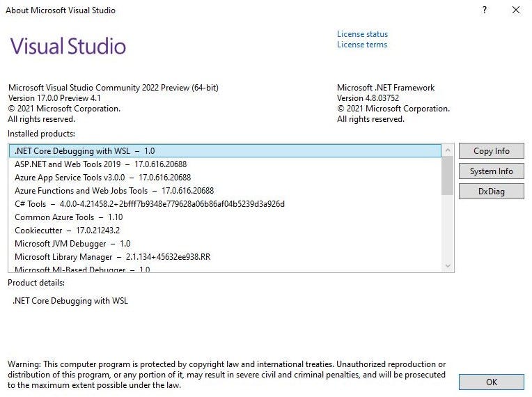Open System Info
The image size is (532, 397).
click(492, 171)
